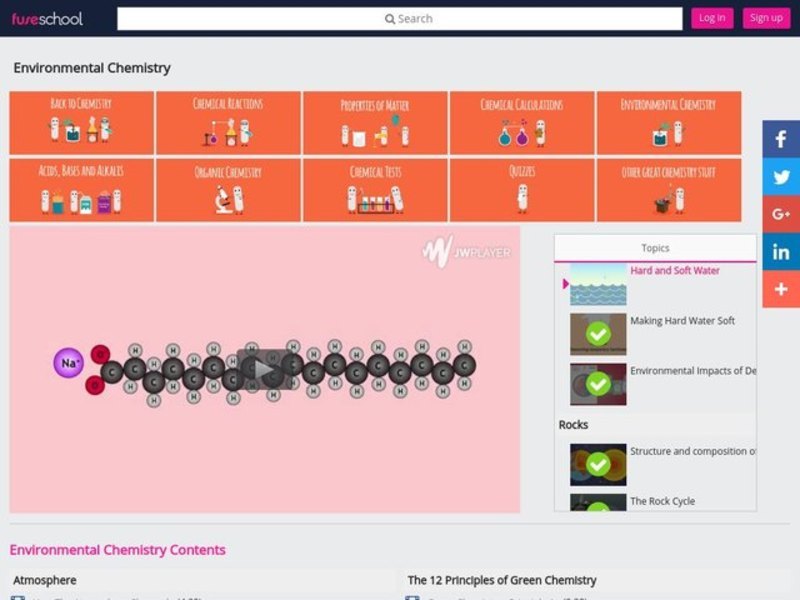Viewport: 800px width, 600px height.
Task: Open Making Hard Water Soft video thumbnail
Action: [x=598, y=334]
